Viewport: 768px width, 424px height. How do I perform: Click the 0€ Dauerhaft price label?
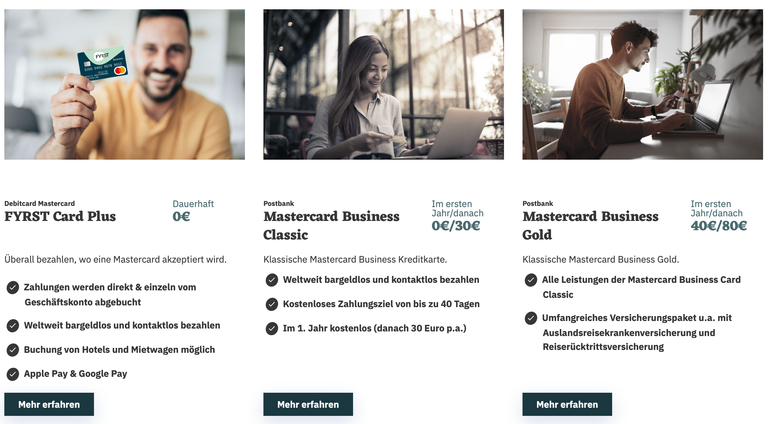click(x=181, y=216)
